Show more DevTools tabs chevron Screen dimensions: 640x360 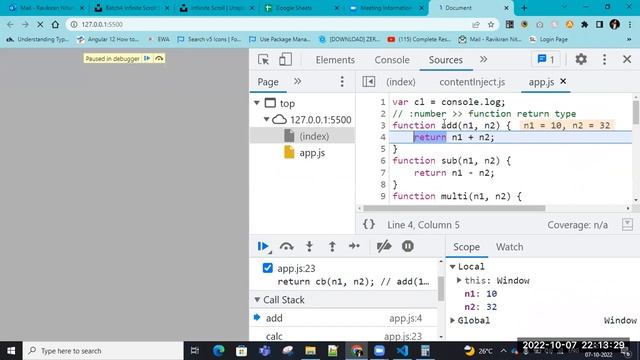click(x=484, y=59)
